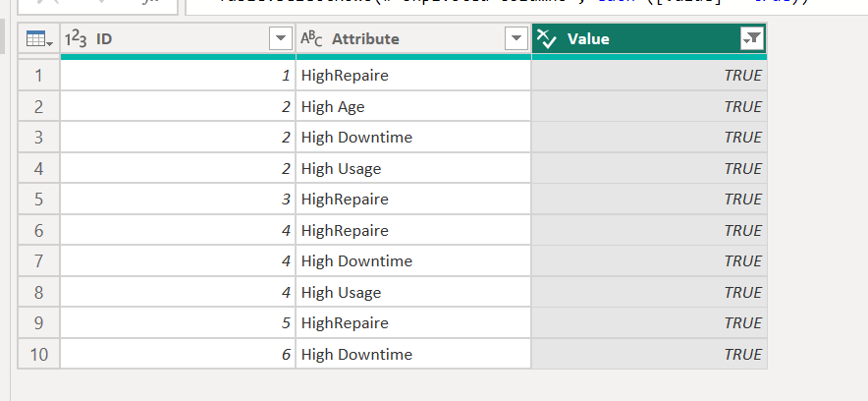Click High Downtime cell in row 10
The image size is (868, 401).
413,355
